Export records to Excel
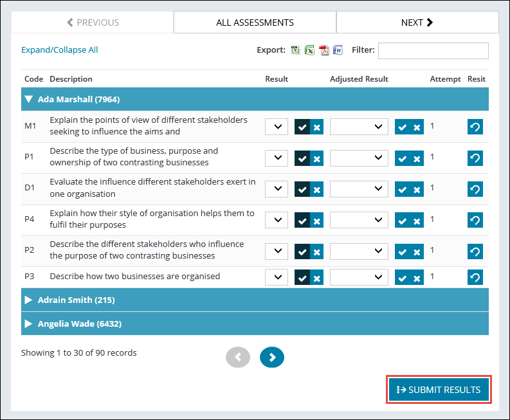Viewport: 510px width, 420px height. coord(309,50)
